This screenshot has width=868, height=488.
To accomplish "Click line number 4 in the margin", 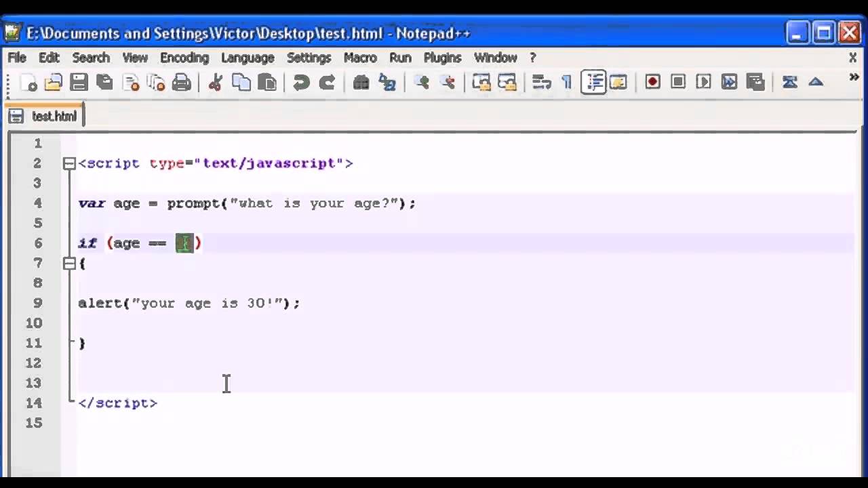I will point(37,203).
